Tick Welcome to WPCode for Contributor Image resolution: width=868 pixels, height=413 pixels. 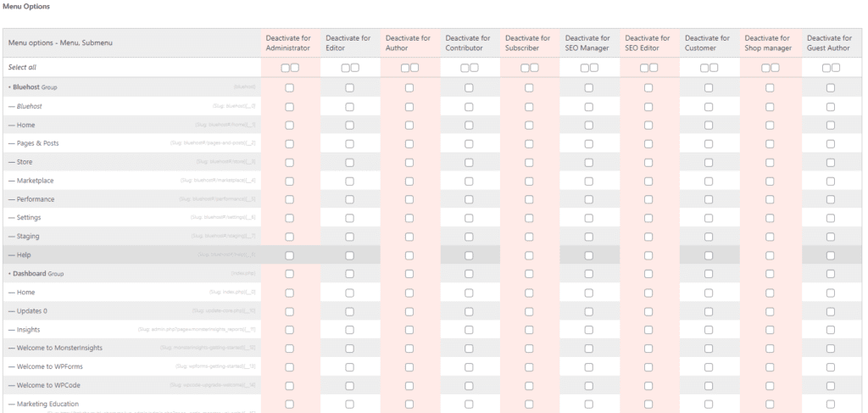[469, 385]
